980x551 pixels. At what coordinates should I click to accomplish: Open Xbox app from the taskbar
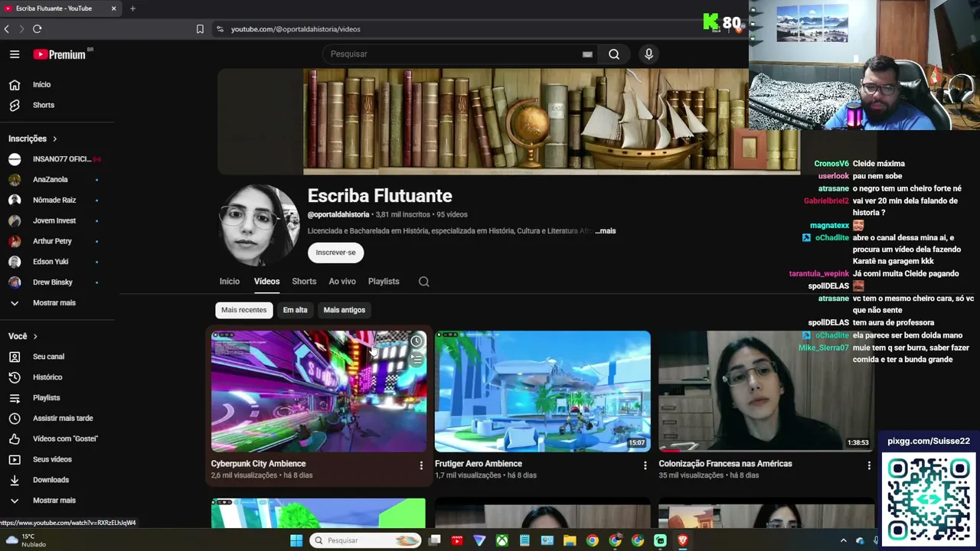coord(501,541)
